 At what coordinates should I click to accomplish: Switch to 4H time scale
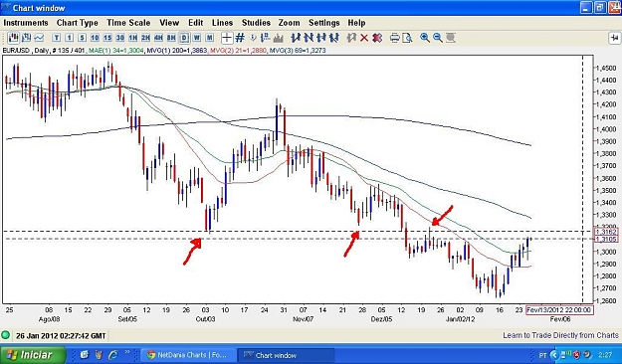point(158,38)
